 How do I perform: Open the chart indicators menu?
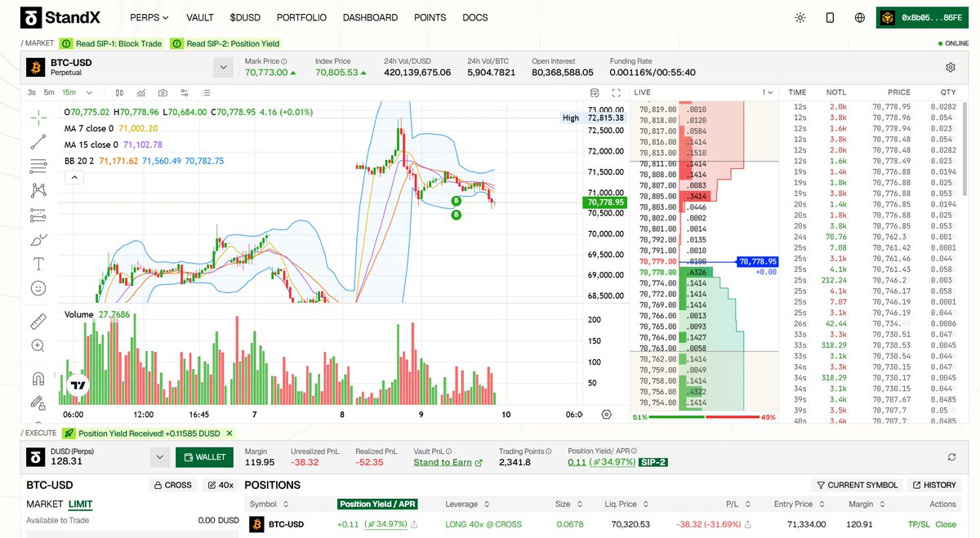(x=141, y=93)
